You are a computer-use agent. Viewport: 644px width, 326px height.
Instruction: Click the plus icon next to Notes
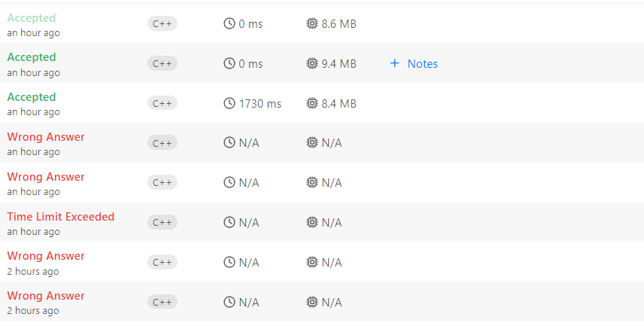click(394, 63)
